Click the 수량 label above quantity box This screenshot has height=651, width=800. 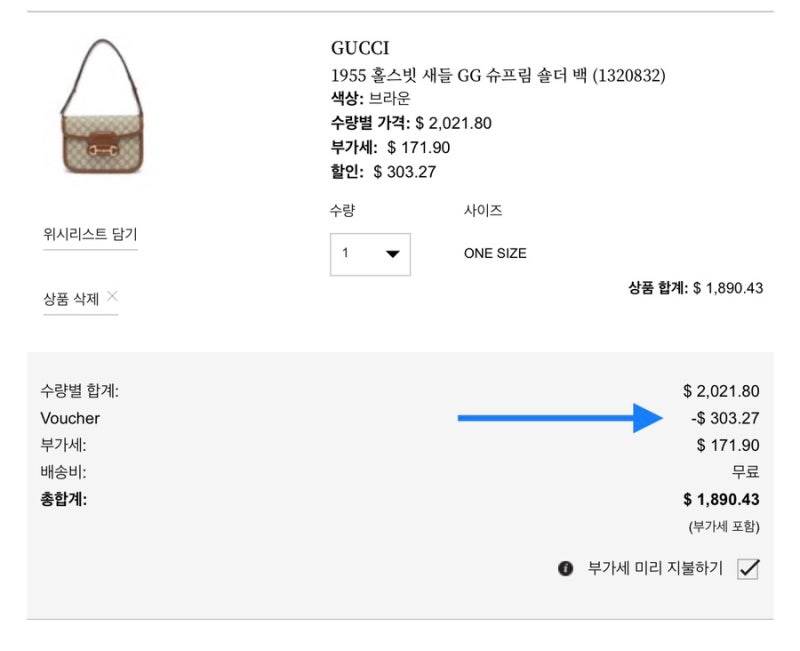coord(342,211)
